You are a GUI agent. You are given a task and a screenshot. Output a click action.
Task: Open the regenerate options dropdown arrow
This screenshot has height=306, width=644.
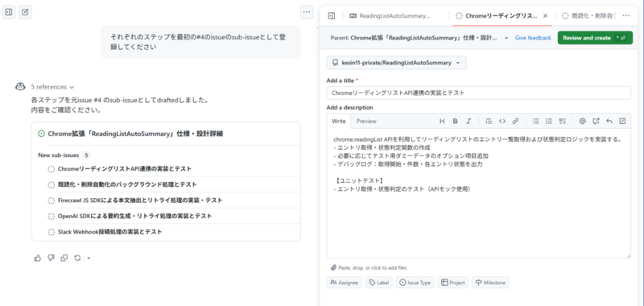[x=89, y=258]
